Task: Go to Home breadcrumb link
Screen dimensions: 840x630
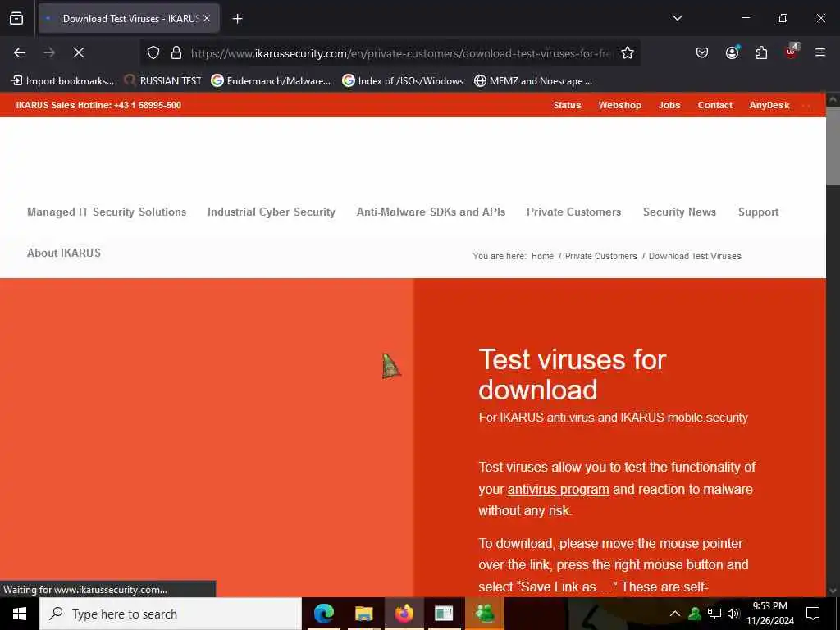Action: pos(542,256)
